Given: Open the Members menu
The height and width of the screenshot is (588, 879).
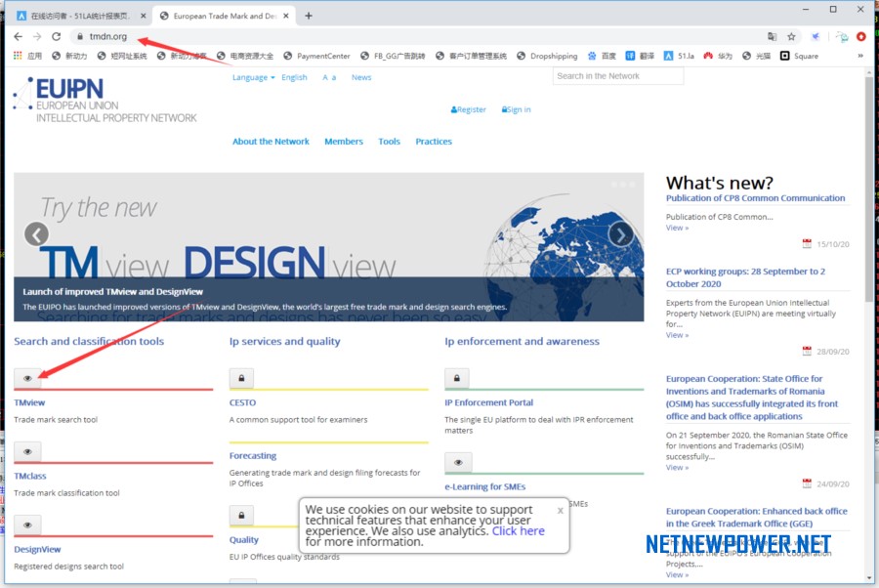Looking at the screenshot, I should [344, 142].
